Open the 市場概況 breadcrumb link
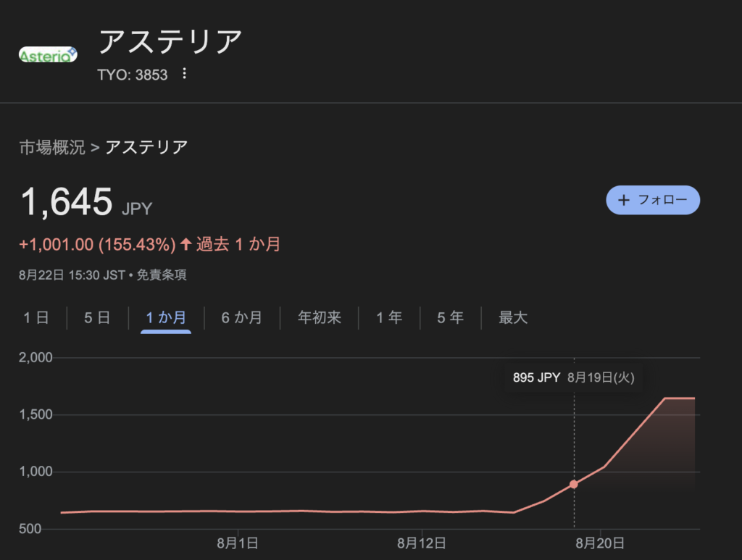Viewport: 742px width, 560px height. [x=52, y=147]
